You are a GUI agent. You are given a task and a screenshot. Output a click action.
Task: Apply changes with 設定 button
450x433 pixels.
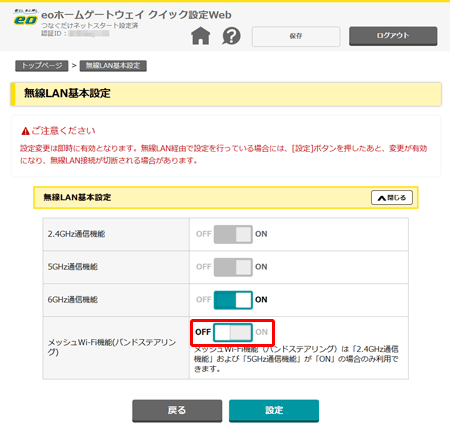tap(274, 411)
